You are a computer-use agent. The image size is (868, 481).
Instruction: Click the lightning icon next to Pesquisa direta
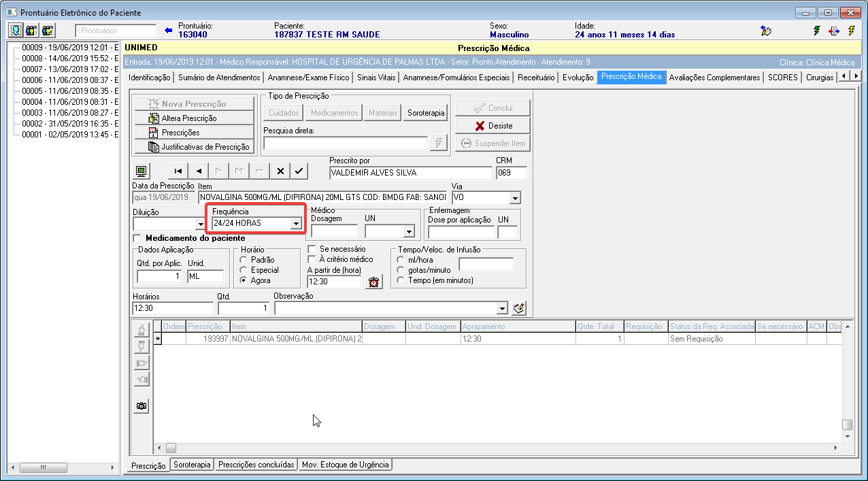coord(439,143)
